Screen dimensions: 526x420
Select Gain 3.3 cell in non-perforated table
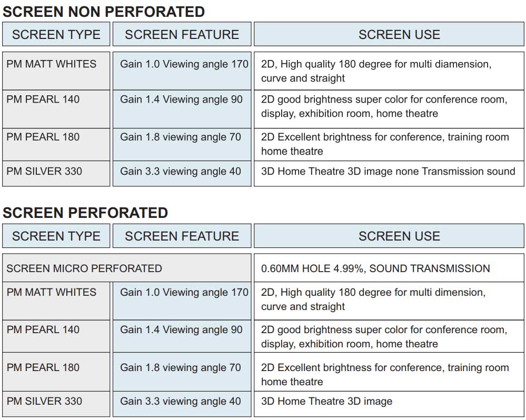coord(181,171)
